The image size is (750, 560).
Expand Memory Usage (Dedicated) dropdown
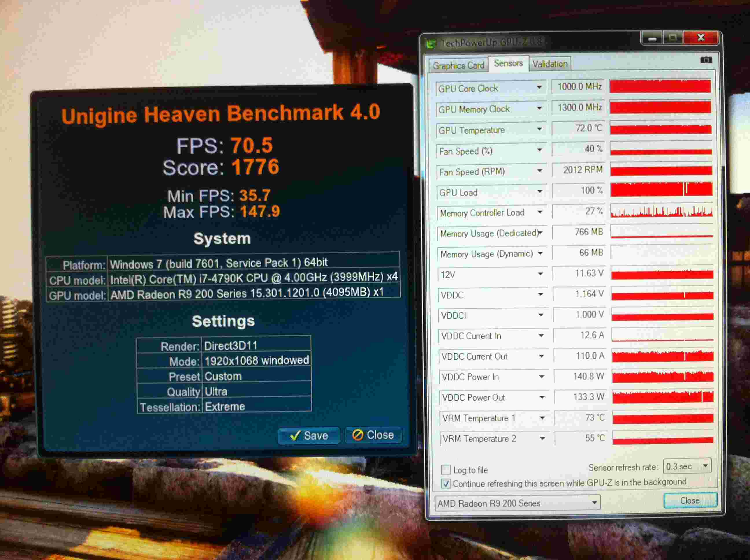pyautogui.click(x=540, y=233)
